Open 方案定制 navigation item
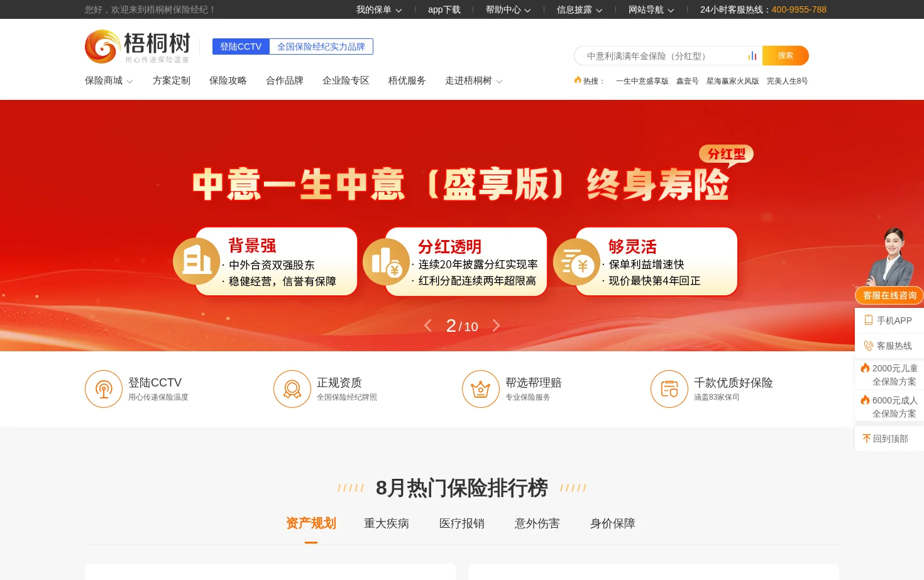Screen dimensions: 924x580 (x=172, y=80)
